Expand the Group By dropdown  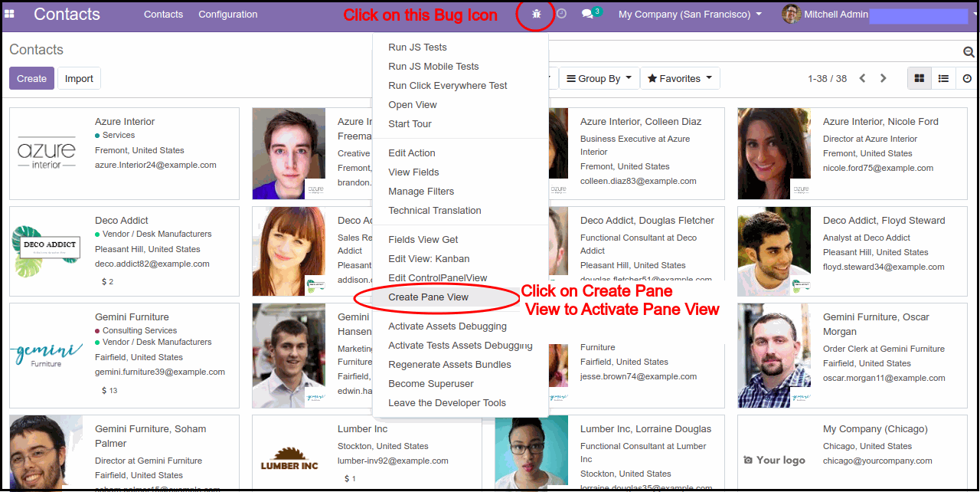tap(599, 78)
